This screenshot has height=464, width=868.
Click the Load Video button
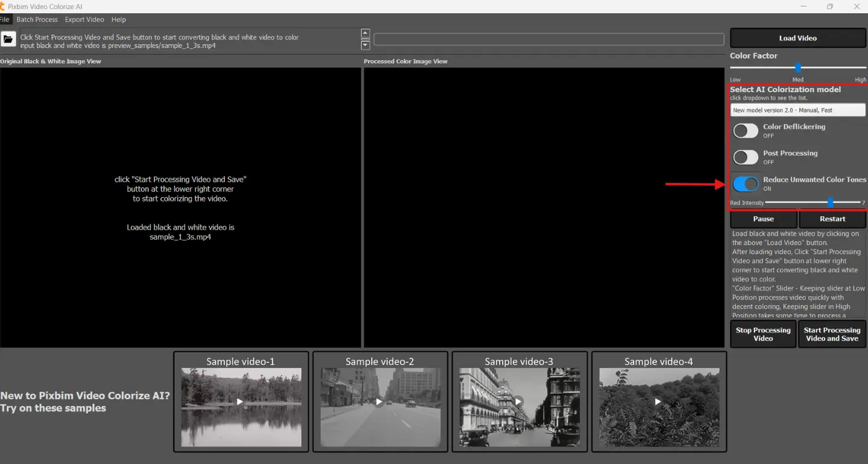pos(797,38)
